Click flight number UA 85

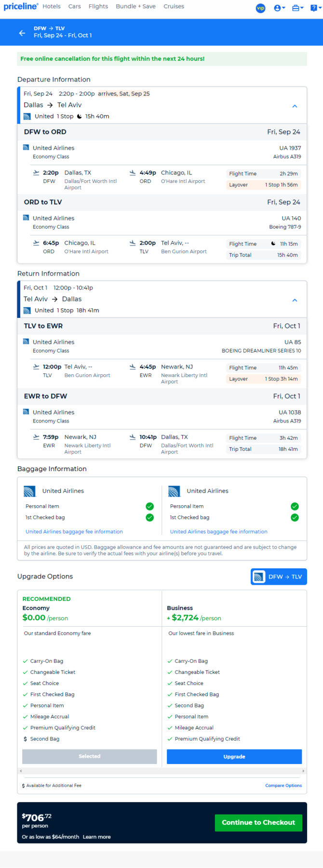pyautogui.click(x=293, y=342)
